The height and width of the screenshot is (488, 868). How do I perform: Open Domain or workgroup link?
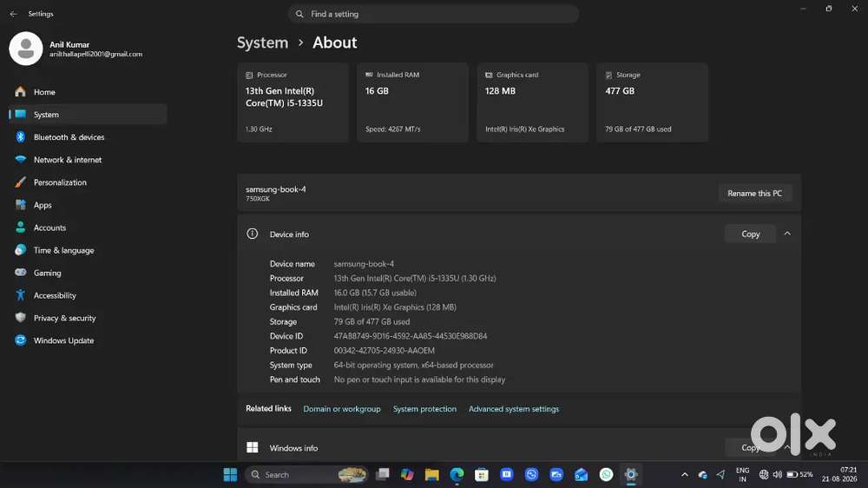[x=341, y=409]
